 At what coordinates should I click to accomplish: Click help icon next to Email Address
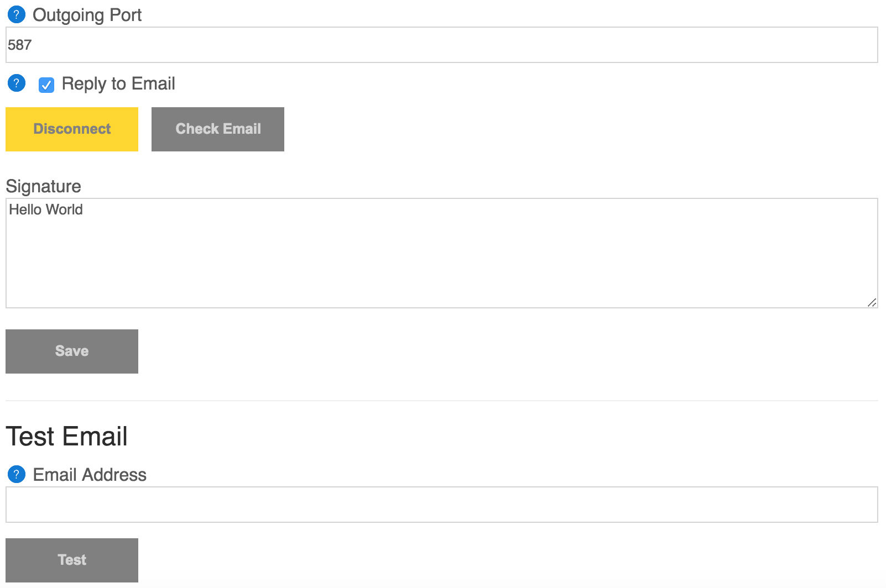point(17,474)
